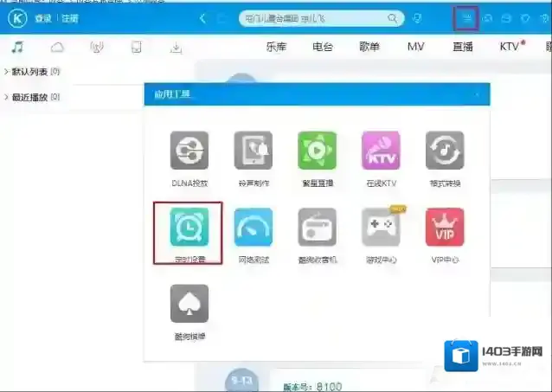Screen dimensions: 552x392
Task: Open the 定时设置 alarm timer tool
Action: pos(189,228)
